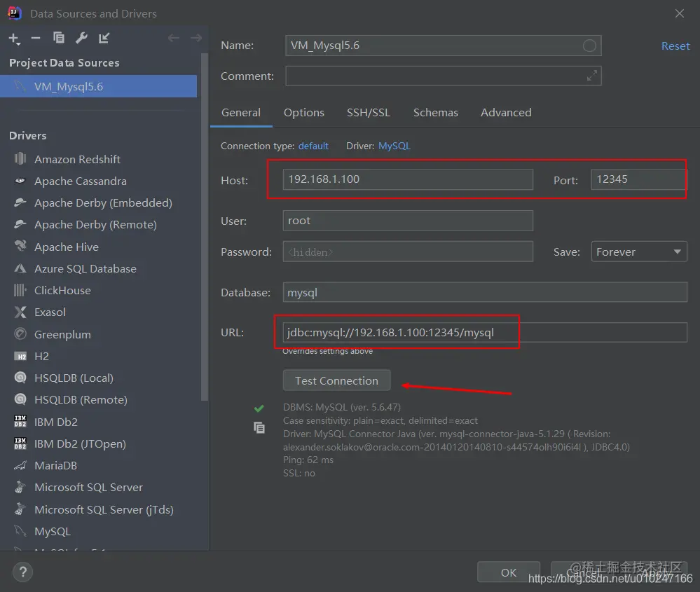700x592 pixels.
Task: Click into the Name field
Action: point(444,46)
